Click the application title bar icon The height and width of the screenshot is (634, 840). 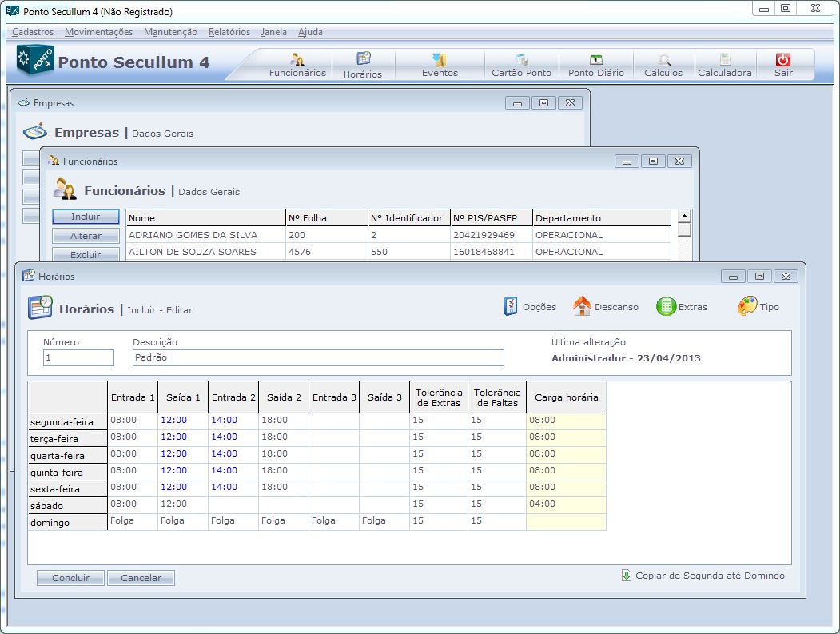click(13, 10)
